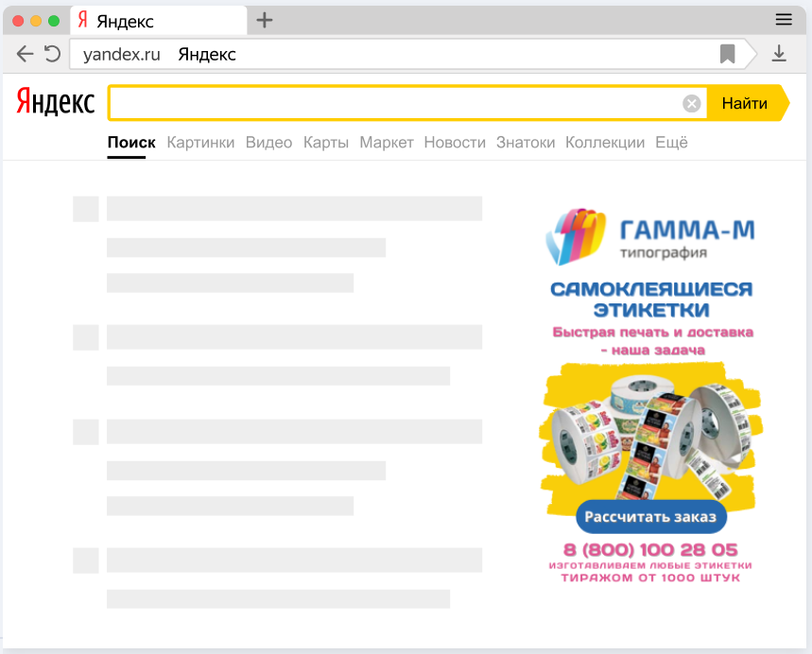The height and width of the screenshot is (654, 812).
Task: Open a new tab with the plus icon
Action: tap(265, 21)
